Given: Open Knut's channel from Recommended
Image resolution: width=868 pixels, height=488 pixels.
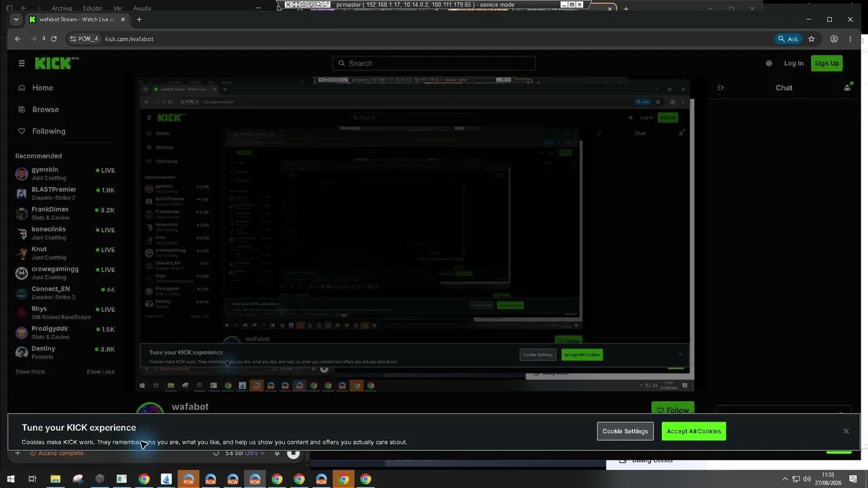Looking at the screenshot, I should click(66, 253).
